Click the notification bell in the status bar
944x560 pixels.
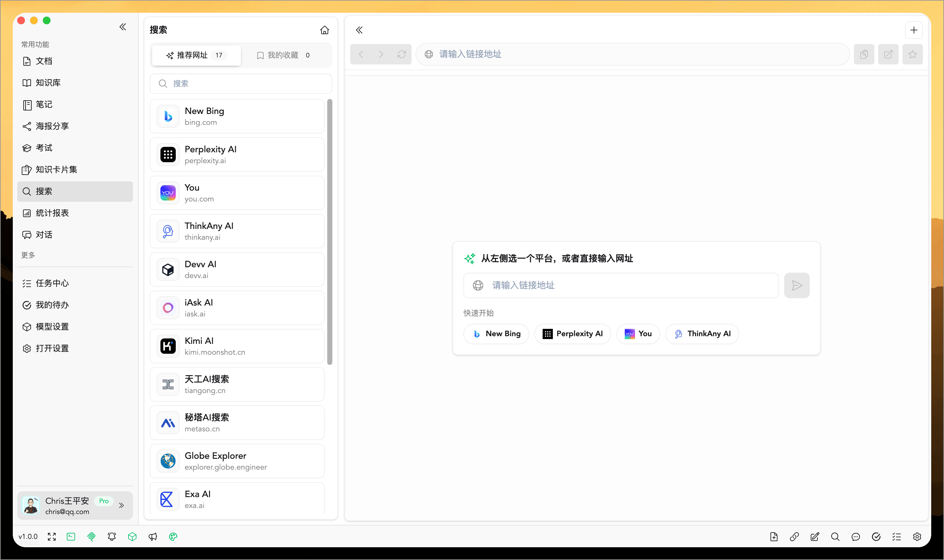tap(112, 536)
